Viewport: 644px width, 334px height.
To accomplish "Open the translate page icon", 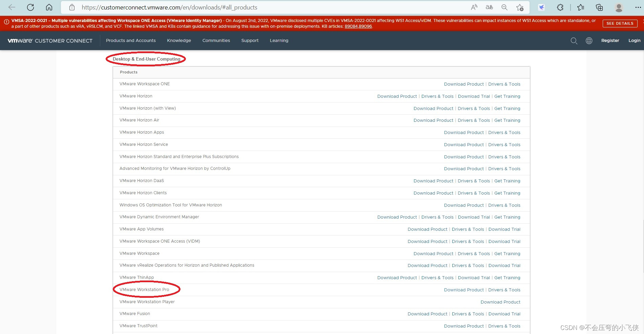I will (x=489, y=7).
